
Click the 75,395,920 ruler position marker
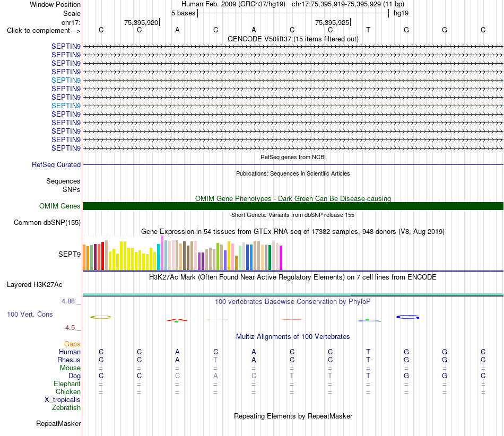142,22
